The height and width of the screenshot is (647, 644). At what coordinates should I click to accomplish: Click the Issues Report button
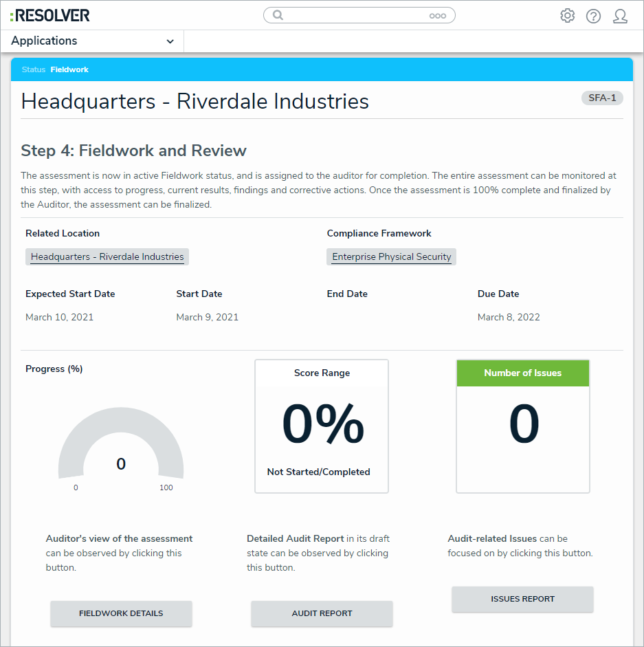point(522,599)
